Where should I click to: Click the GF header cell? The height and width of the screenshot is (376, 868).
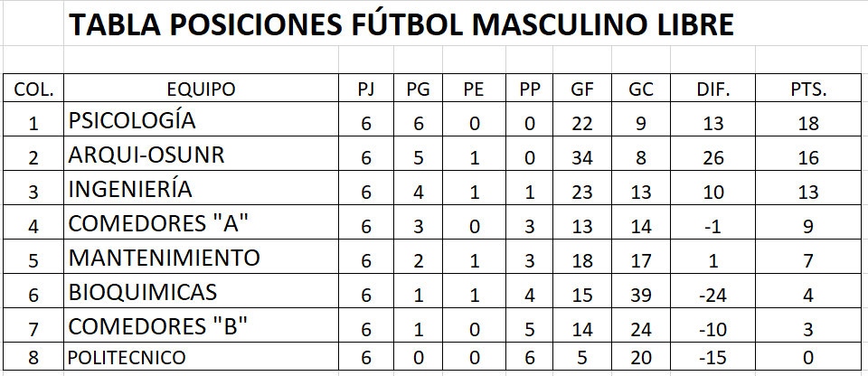pos(582,89)
